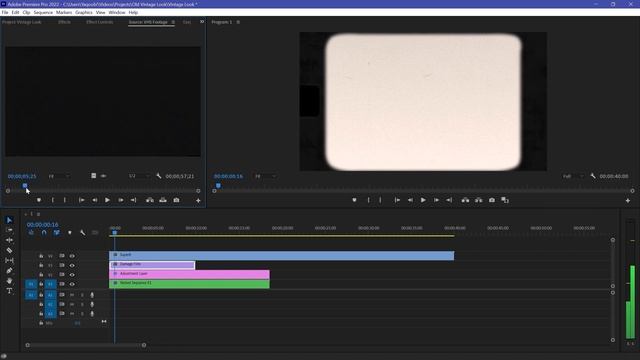Click A1 voice-over record microphone icon
Screen dimensions: 640x360
tap(92, 295)
